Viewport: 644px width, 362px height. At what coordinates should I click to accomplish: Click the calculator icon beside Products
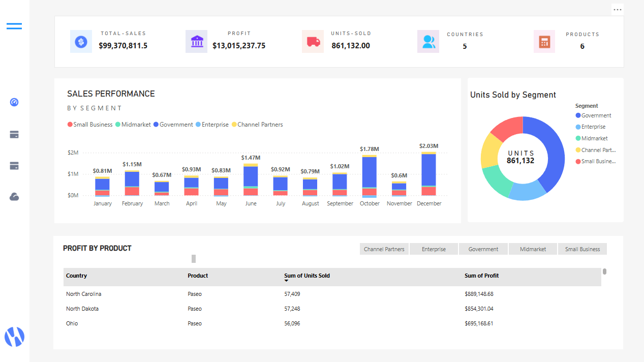[544, 42]
